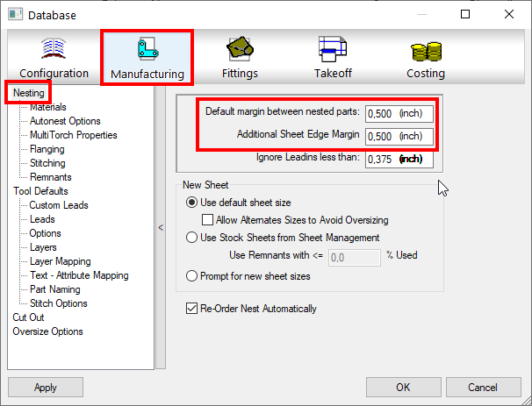Select MultiTorch Properties tree item
532x406 pixels.
tap(73, 135)
